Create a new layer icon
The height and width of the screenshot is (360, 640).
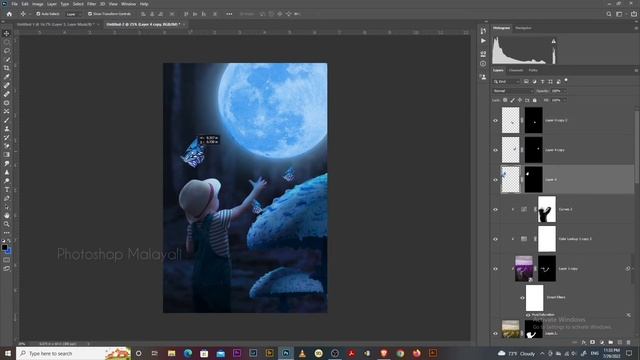point(620,342)
